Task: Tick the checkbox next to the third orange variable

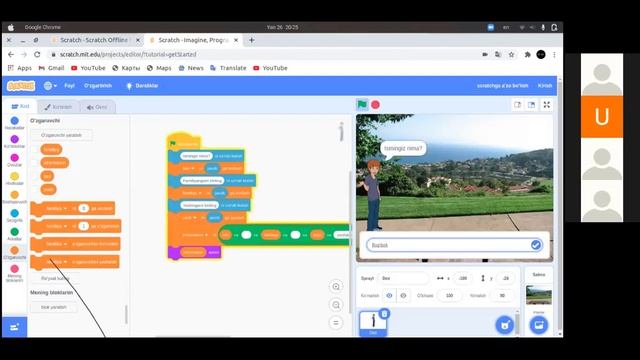Action: (35, 176)
